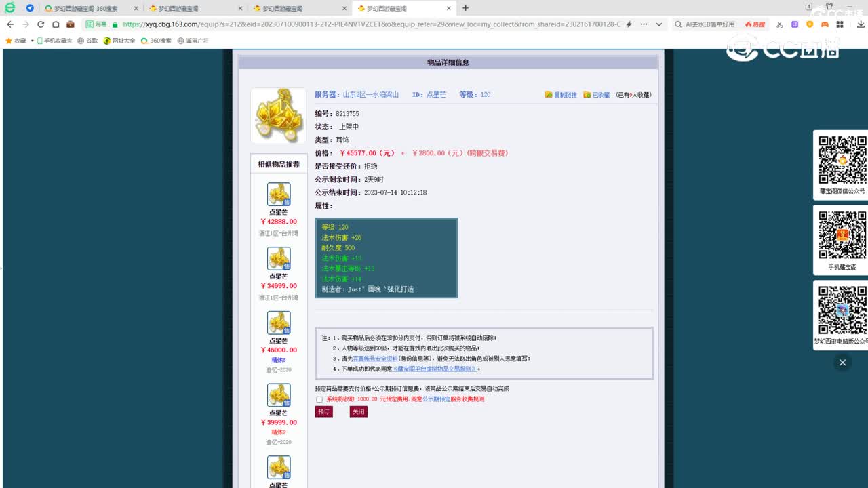Screen dimensions: 868x488
Task: Expand the address bar dropdown arrow
Action: click(658, 24)
